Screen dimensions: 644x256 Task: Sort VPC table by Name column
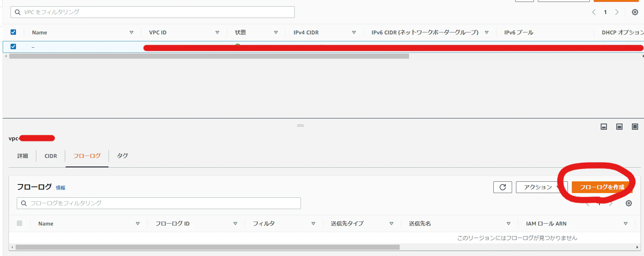(132, 32)
